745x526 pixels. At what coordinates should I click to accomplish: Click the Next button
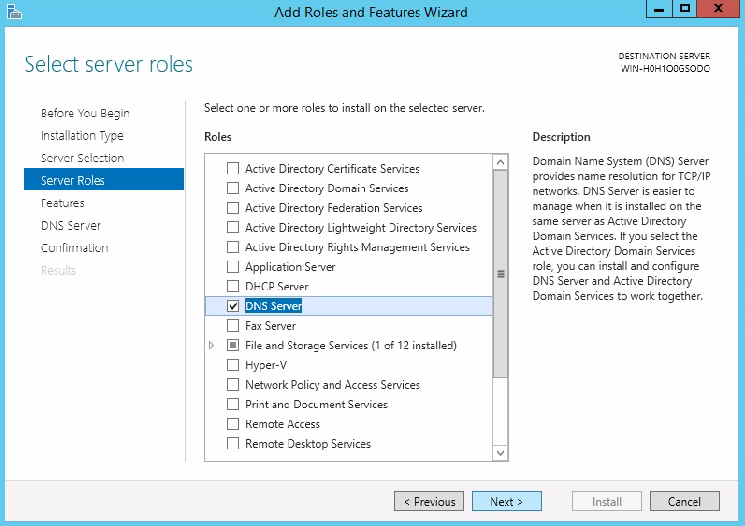[506, 501]
